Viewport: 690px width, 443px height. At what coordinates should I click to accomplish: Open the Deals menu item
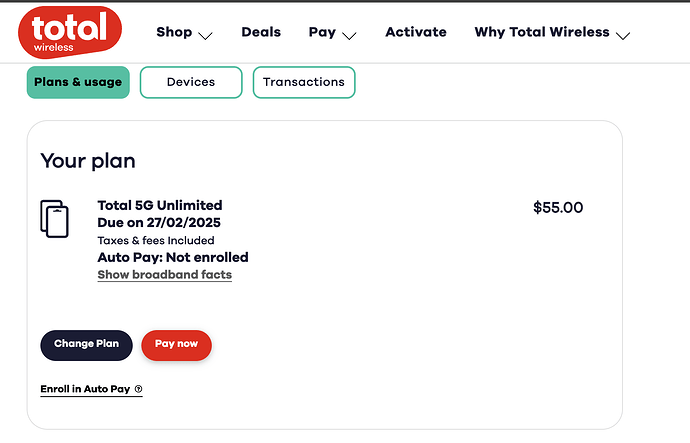tap(261, 32)
